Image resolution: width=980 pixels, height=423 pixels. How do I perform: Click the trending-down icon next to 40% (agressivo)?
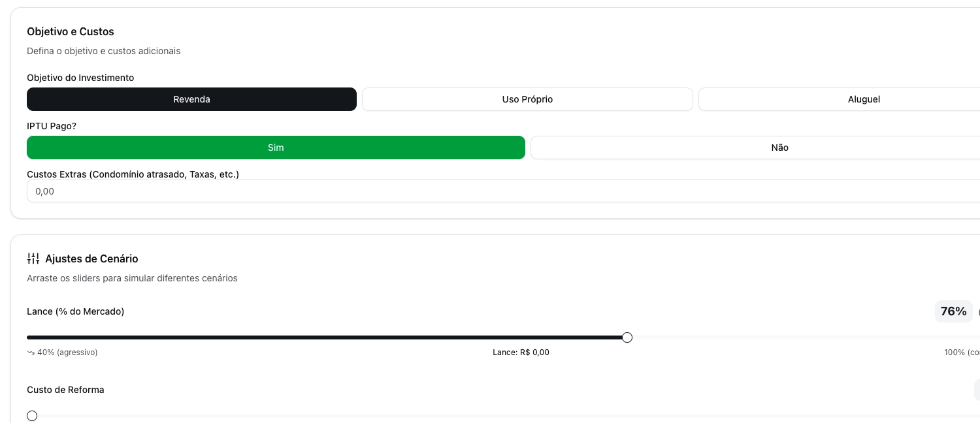click(x=31, y=352)
